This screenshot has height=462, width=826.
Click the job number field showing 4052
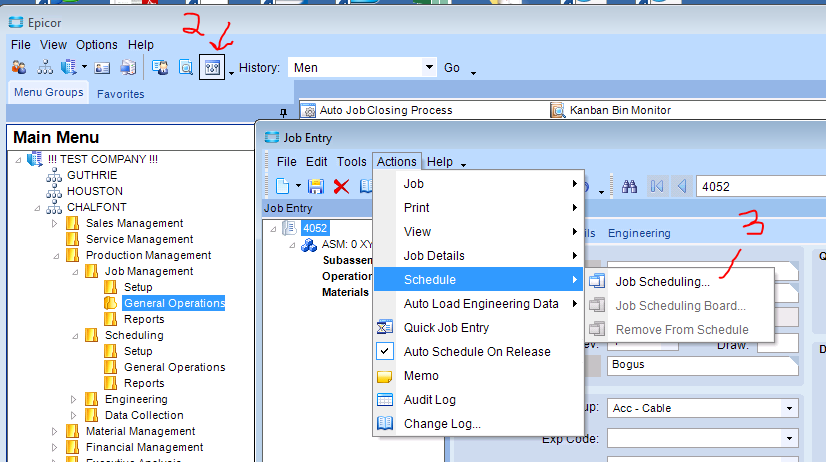tap(761, 186)
